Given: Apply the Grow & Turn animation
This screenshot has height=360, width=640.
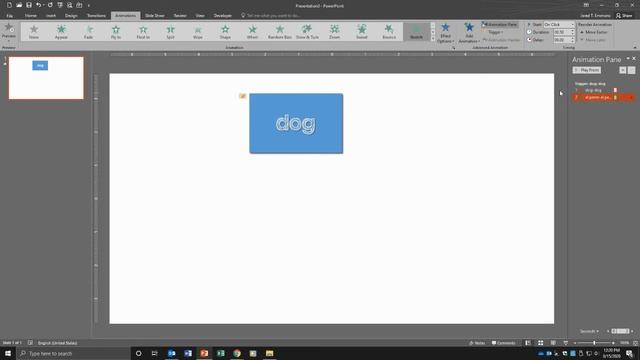Looking at the screenshot, I should 307,32.
